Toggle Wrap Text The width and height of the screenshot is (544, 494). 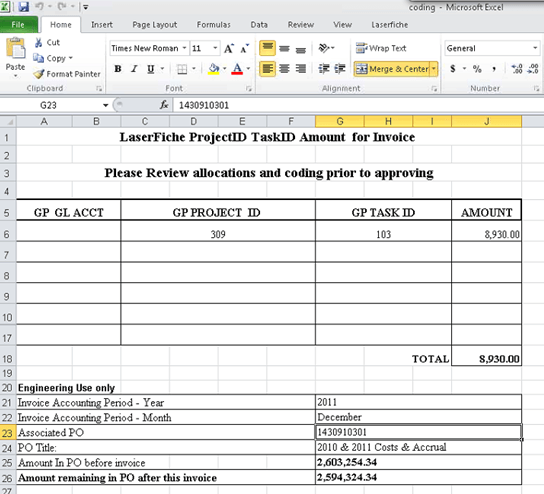click(381, 48)
